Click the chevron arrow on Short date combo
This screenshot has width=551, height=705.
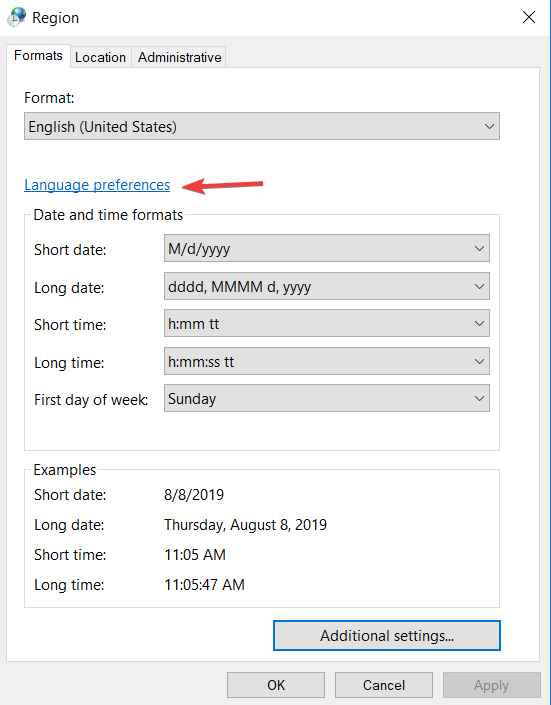click(479, 248)
